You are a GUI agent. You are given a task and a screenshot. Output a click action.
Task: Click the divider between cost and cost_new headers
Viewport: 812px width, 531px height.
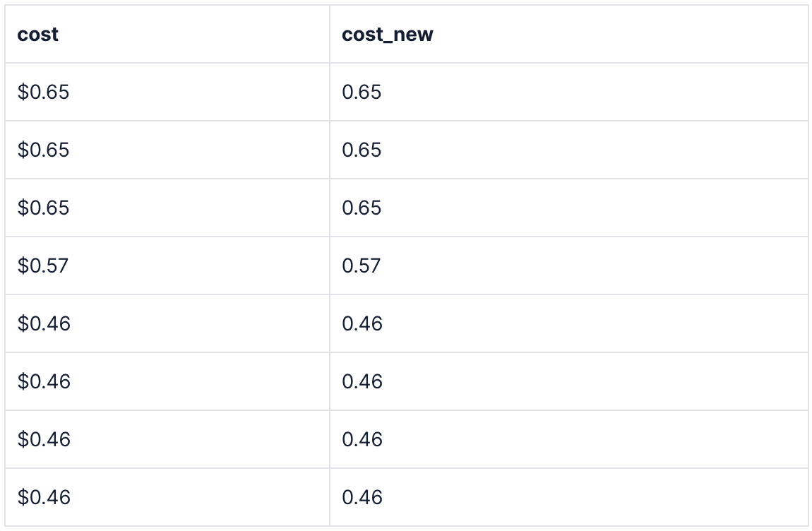[330, 35]
